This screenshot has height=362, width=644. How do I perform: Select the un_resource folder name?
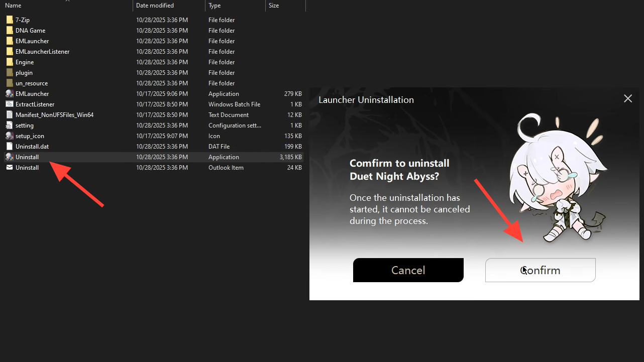[x=32, y=83]
